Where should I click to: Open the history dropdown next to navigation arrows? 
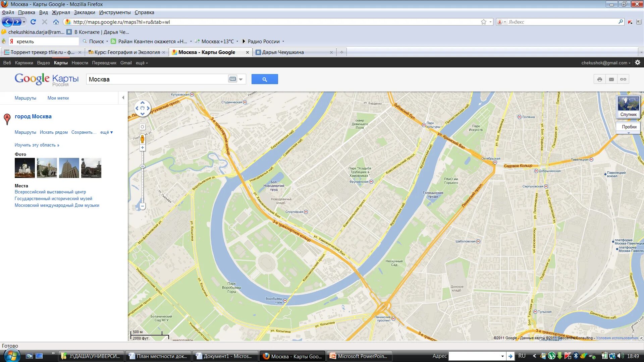[24, 22]
